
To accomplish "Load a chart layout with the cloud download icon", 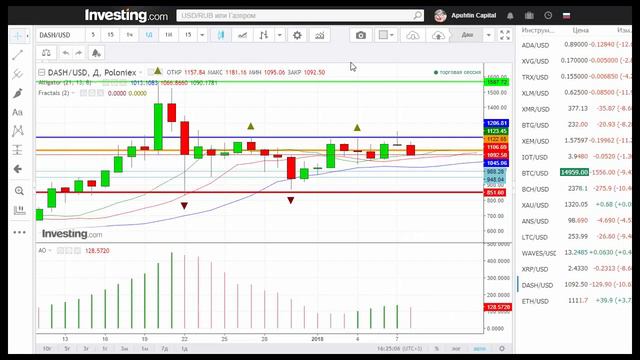I will (x=413, y=35).
